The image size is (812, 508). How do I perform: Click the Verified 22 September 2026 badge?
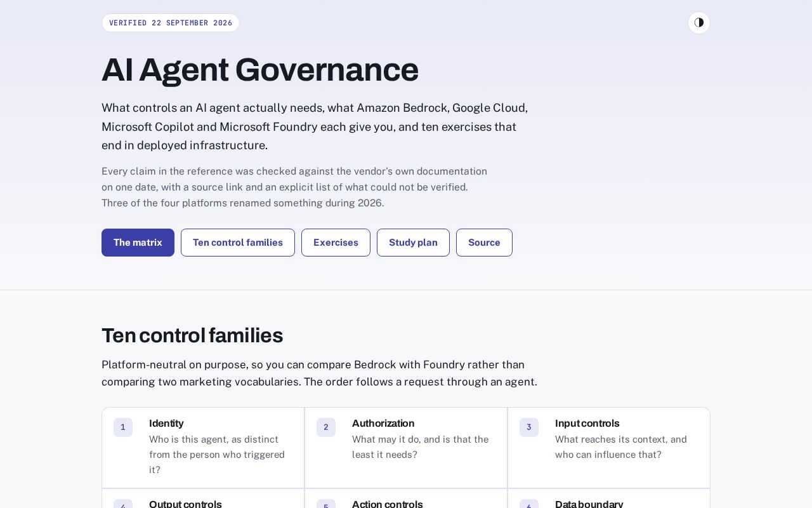point(171,23)
